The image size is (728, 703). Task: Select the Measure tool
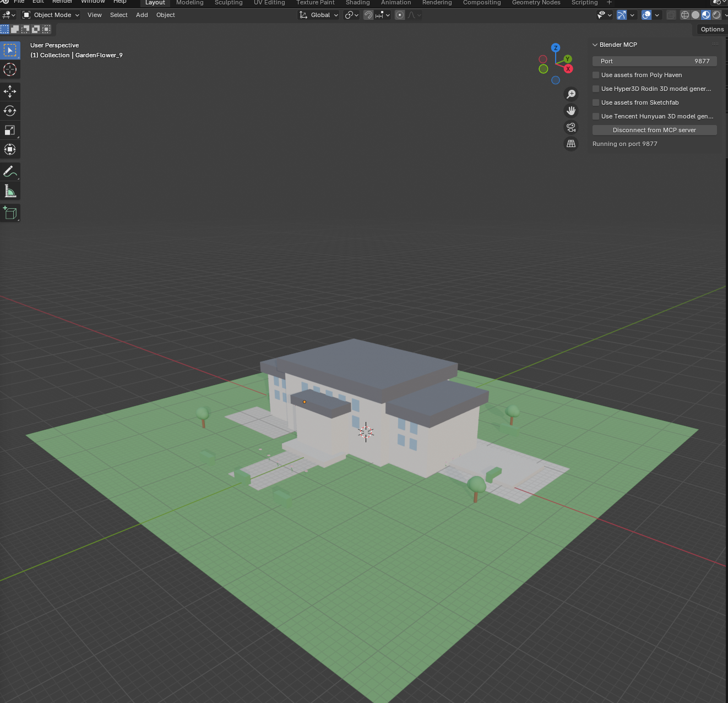coord(10,191)
